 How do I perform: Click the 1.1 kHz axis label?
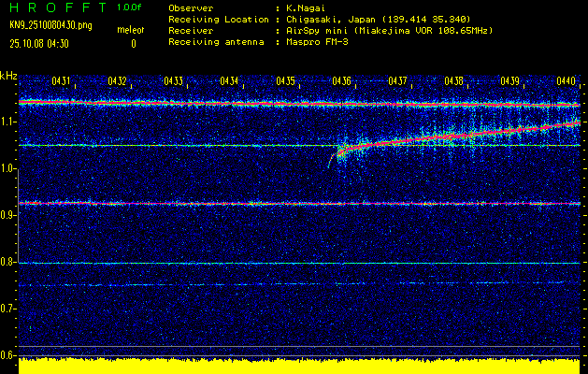[x=9, y=122]
